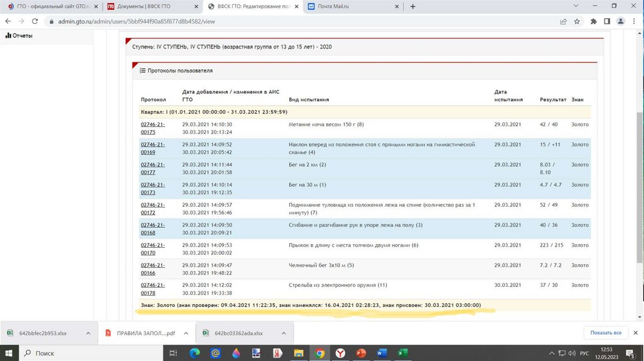Screen dimensions: 644x361
Task: Click the Показать все downloads button
Action: pyautogui.click(x=606, y=333)
